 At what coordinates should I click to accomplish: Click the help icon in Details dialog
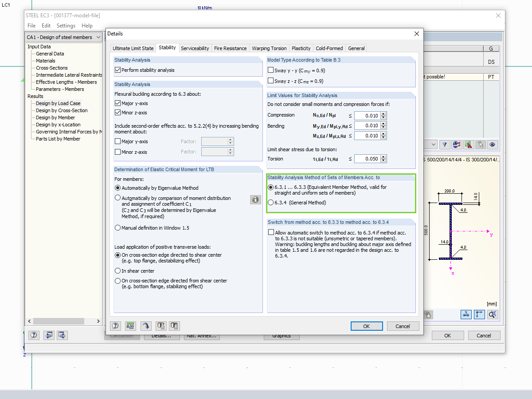pyautogui.click(x=115, y=326)
